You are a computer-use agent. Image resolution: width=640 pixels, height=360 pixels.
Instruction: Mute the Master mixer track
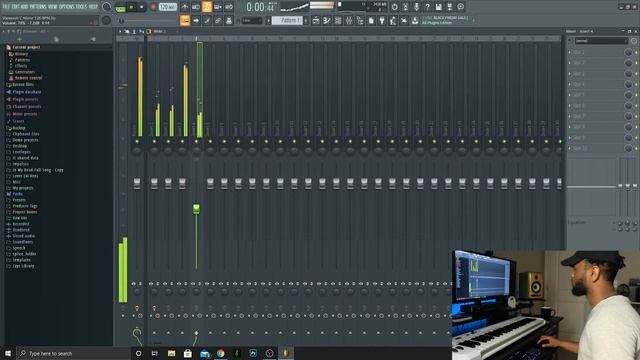137,142
